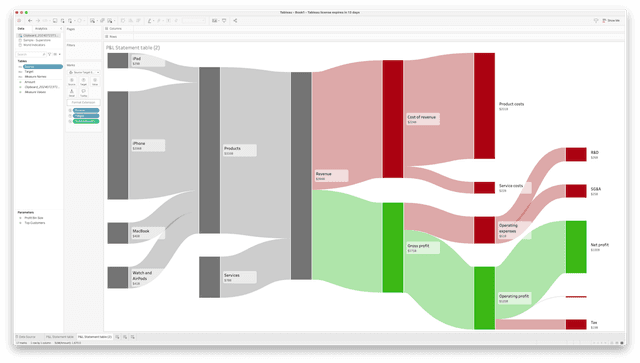Select the Profit Bin Size parameter

pyautogui.click(x=33, y=218)
